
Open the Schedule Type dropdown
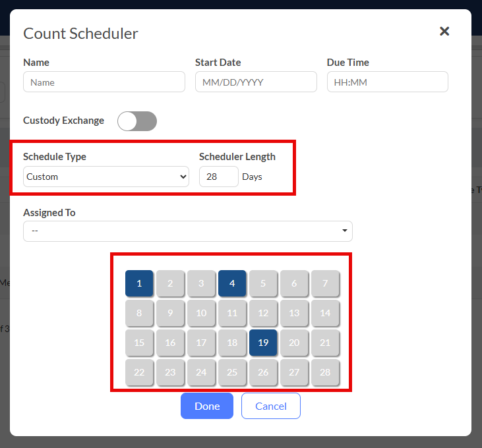tap(106, 177)
